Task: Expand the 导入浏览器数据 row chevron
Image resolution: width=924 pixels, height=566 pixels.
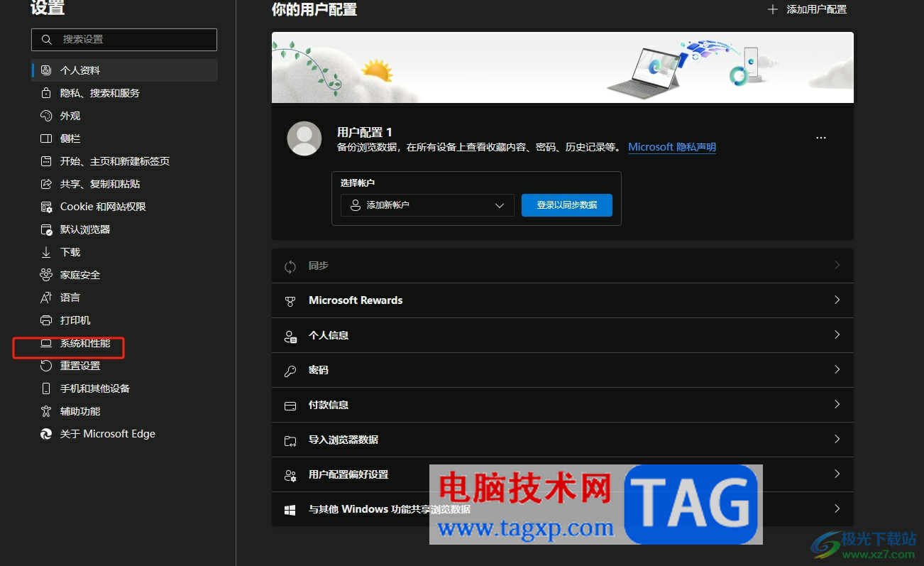Action: tap(837, 439)
